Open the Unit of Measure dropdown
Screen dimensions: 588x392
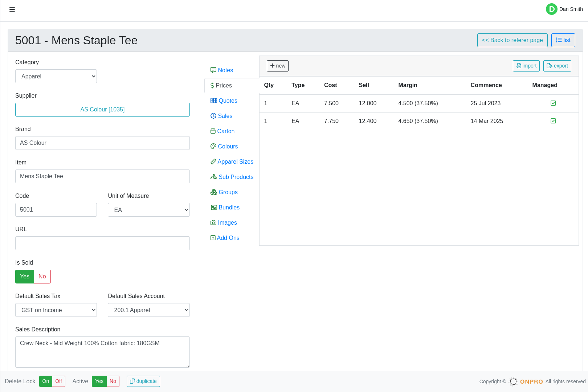pos(149,210)
